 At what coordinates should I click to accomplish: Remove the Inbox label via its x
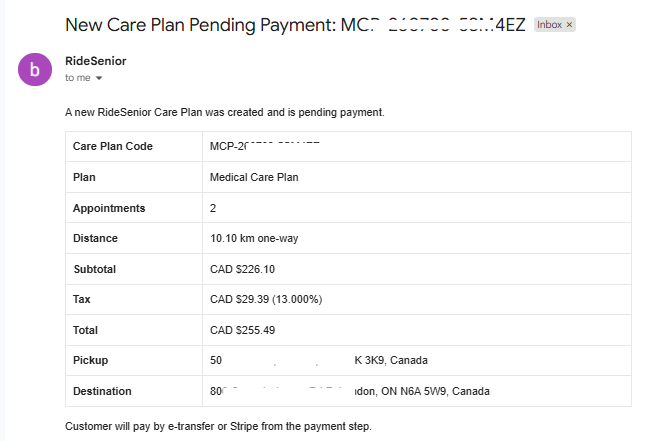(569, 25)
